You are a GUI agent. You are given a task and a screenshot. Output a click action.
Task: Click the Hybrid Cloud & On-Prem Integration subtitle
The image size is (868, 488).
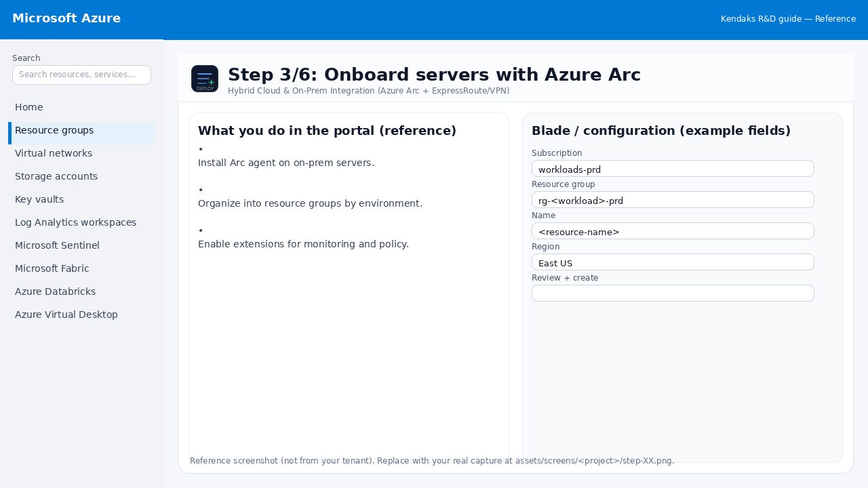(x=368, y=91)
